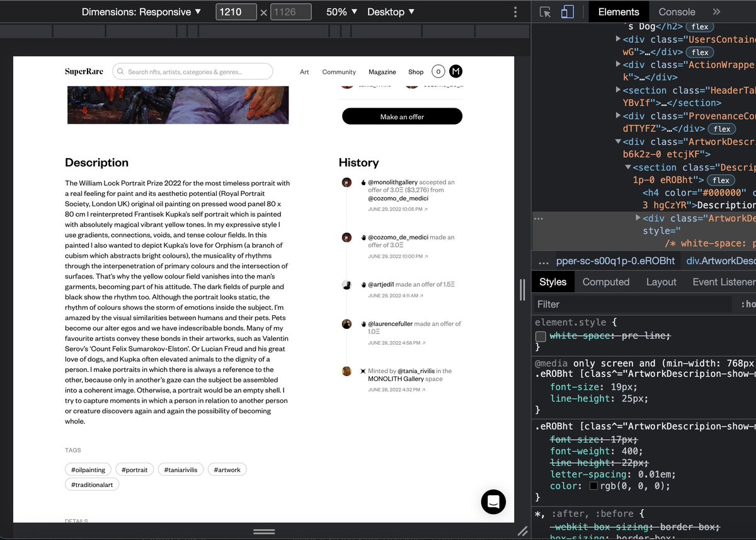Toggle the device toolbar icon
Image resolution: width=756 pixels, height=540 pixels.
pos(568,12)
